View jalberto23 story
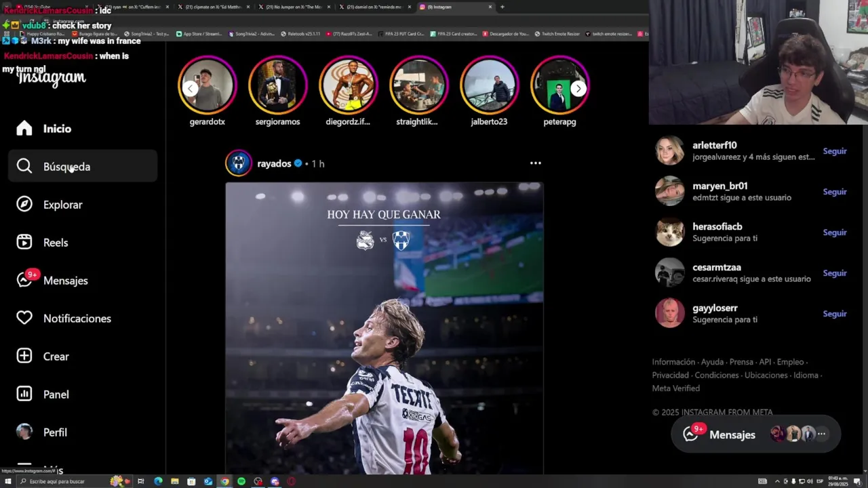The height and width of the screenshot is (488, 868). click(x=489, y=85)
